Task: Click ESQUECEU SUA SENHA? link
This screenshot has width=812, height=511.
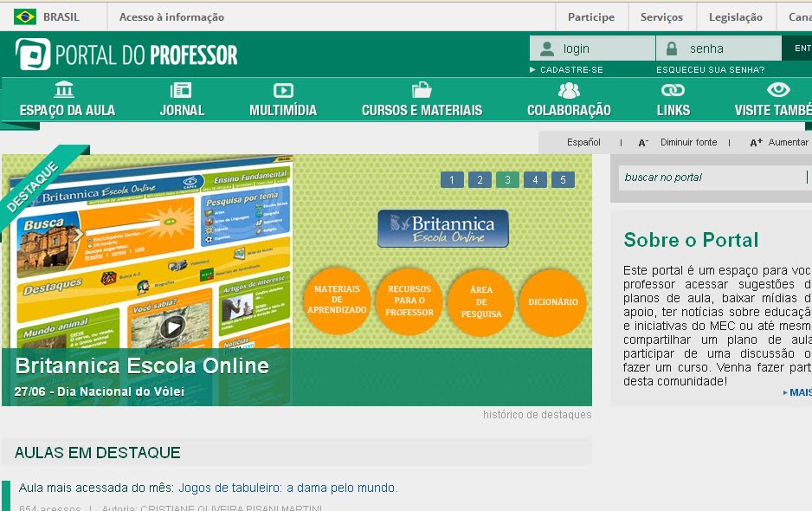Action: click(x=711, y=70)
